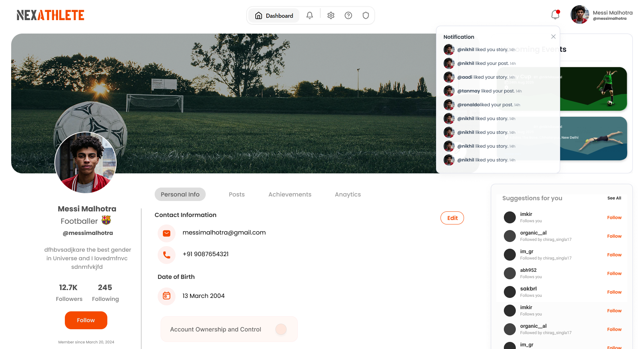This screenshot has width=644, height=349.
Task: Click the date 13 March 2004
Action: (x=203, y=296)
